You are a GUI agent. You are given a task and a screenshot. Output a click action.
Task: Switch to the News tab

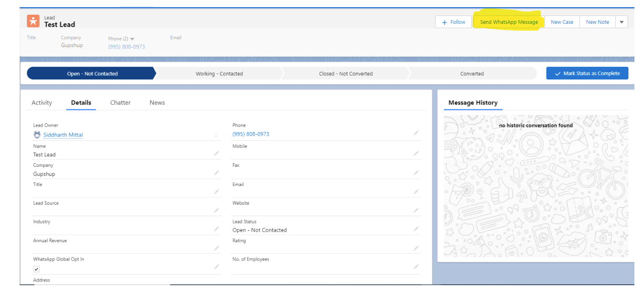click(157, 103)
